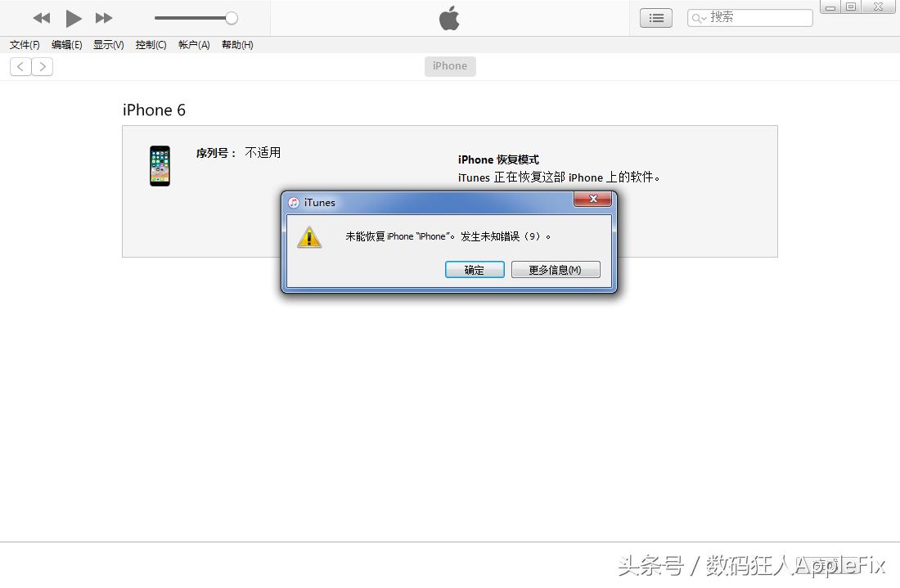Open the 显示 menu
The width and height of the screenshot is (900, 588).
tap(107, 45)
